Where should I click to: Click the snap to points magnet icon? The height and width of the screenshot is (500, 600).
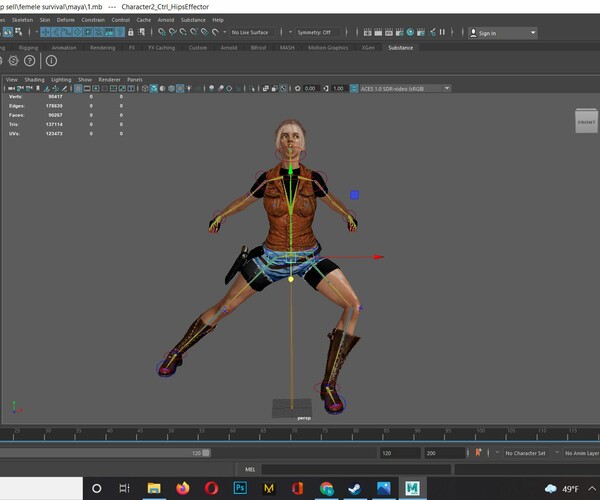point(183,32)
